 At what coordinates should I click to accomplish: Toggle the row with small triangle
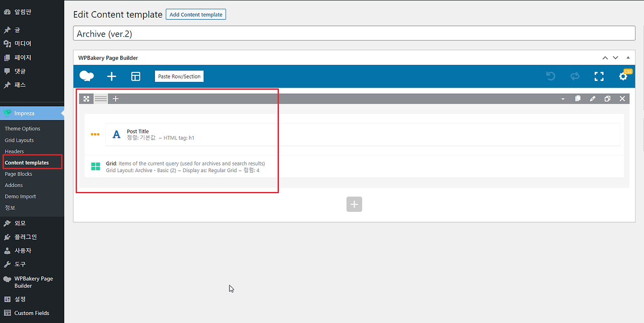click(562, 99)
